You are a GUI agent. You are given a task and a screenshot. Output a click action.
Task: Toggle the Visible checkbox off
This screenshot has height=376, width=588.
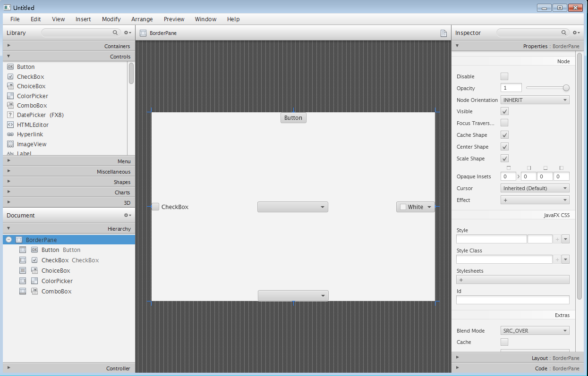504,111
